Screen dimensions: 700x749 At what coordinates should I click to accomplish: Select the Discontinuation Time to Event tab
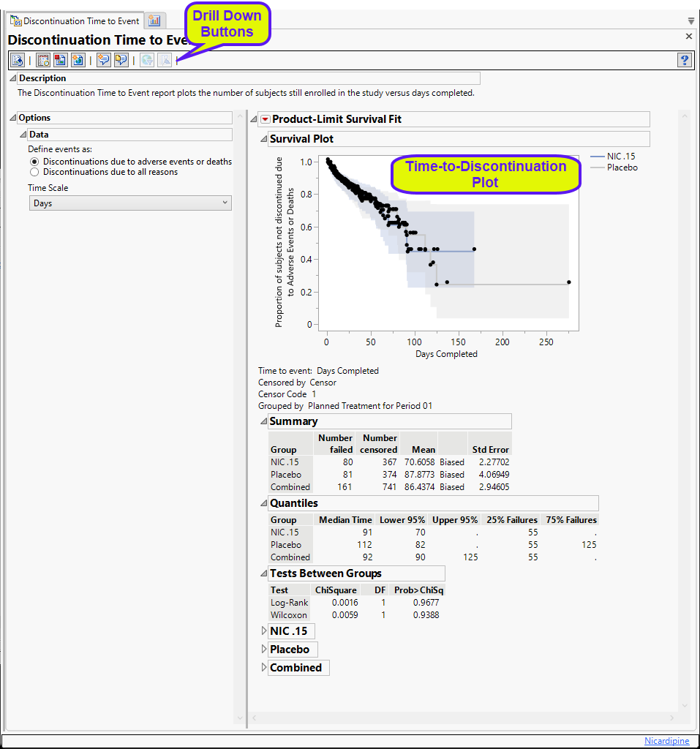pos(75,21)
